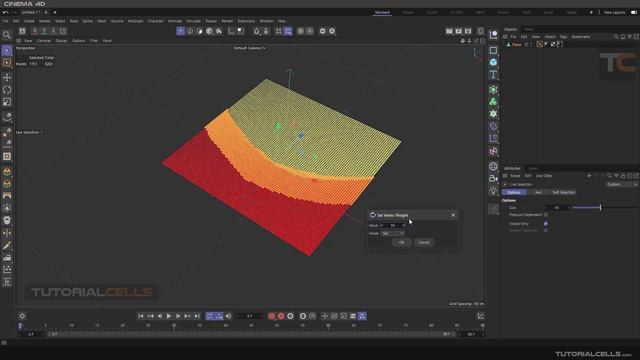The image size is (640, 360).
Task: Add a light object from palette
Action: pos(493,191)
